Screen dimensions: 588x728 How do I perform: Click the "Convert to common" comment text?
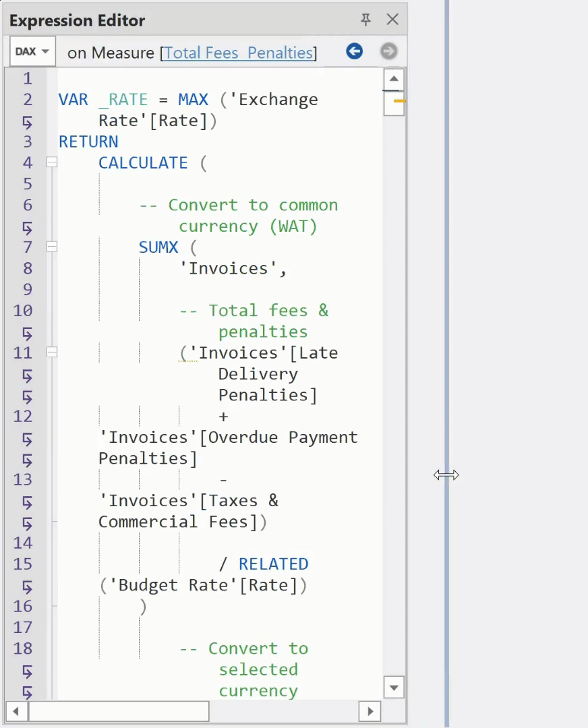(x=253, y=205)
